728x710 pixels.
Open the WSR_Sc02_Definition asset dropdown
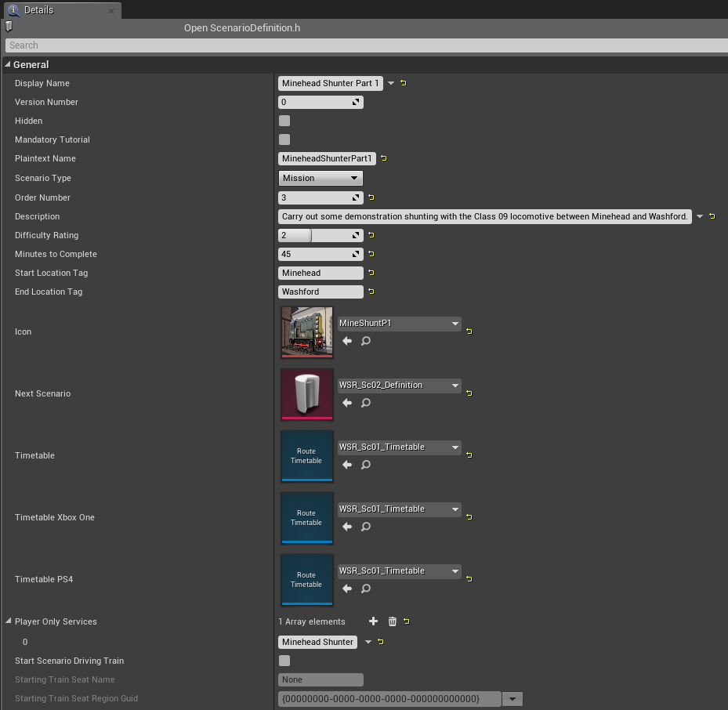click(400, 386)
